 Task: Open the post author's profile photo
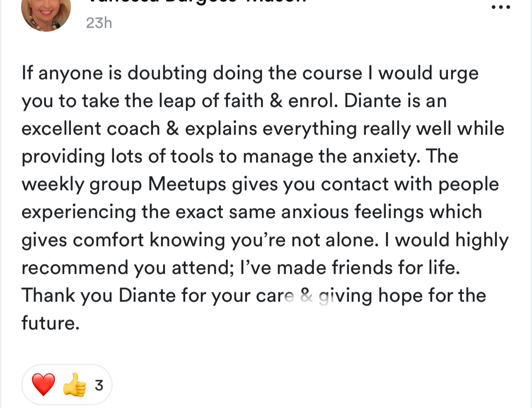click(46, 12)
